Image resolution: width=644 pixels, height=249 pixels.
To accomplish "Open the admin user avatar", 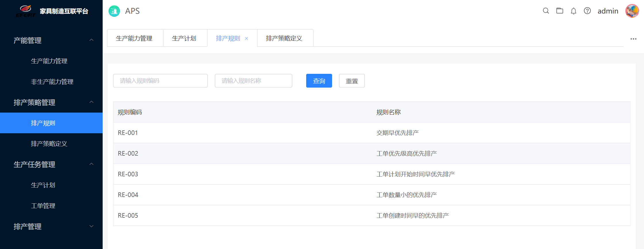I will 632,11.
